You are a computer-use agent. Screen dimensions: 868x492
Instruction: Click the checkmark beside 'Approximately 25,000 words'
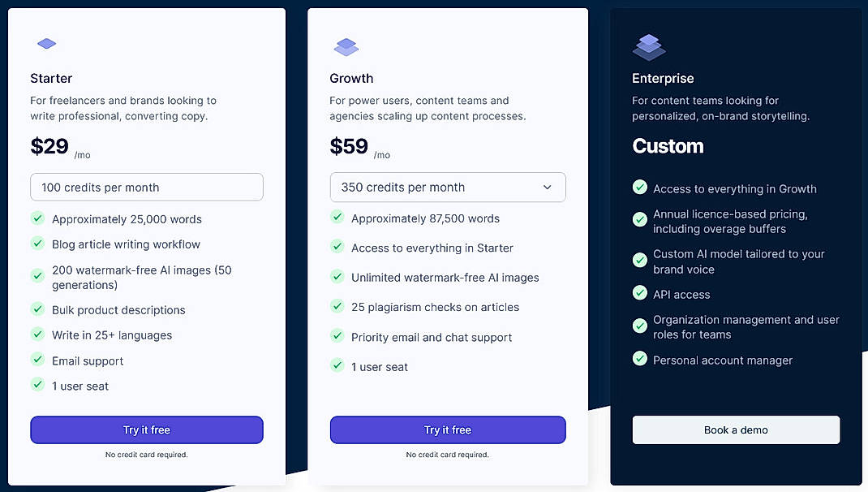point(37,218)
